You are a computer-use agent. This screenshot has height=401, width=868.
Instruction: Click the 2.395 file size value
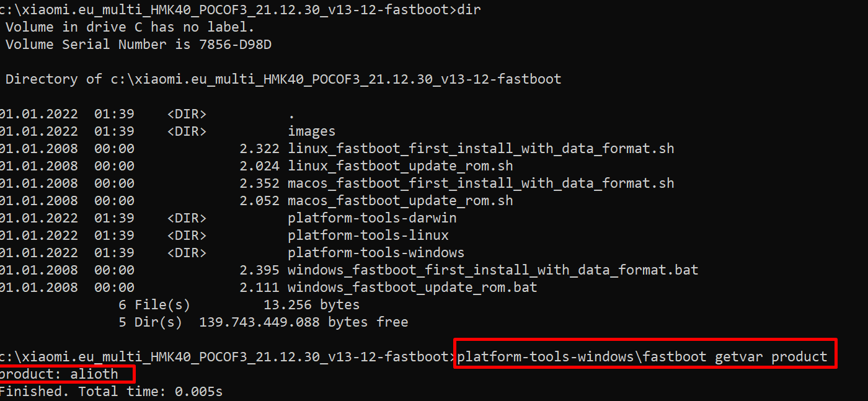259,270
